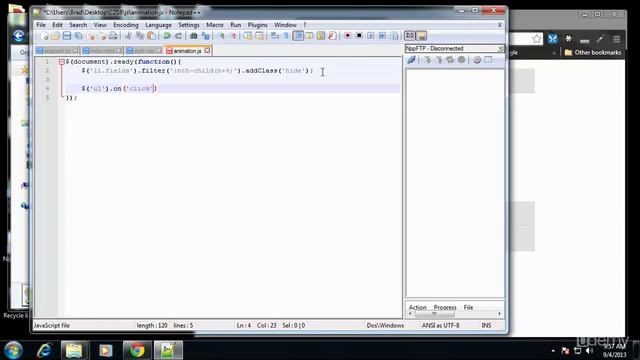Click the Zoom Out toolbar icon
The height and width of the screenshot is (360, 640).
pyautogui.click(x=233, y=36)
